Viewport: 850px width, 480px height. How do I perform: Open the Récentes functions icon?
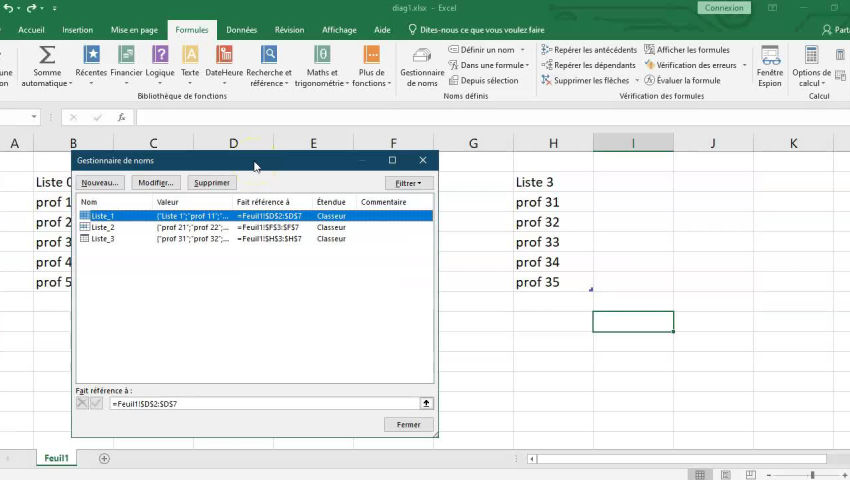[91, 56]
